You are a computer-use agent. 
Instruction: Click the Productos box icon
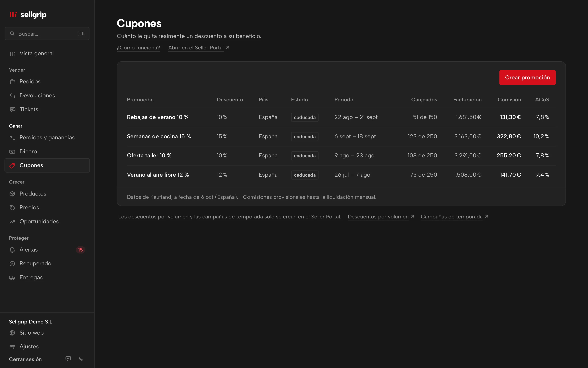point(12,194)
